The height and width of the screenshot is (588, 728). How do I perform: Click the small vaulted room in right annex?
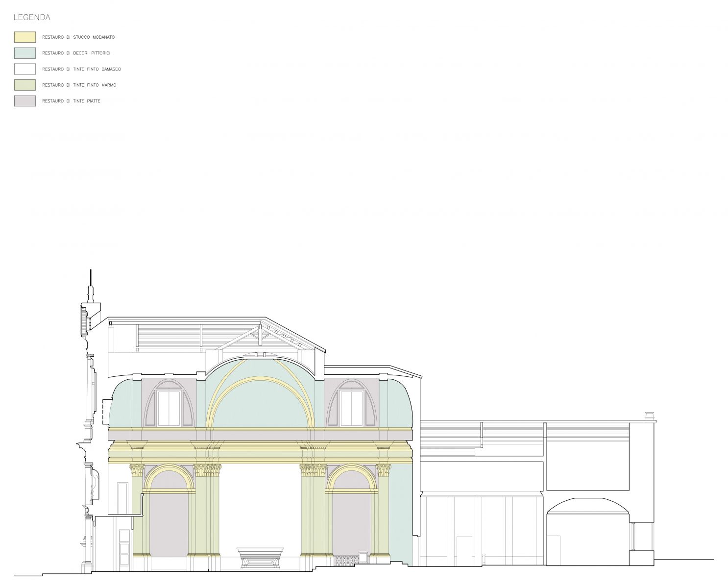(587, 537)
